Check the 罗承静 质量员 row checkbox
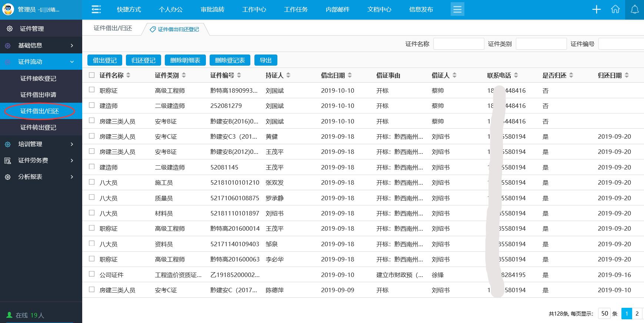644x323 pixels. click(x=92, y=197)
